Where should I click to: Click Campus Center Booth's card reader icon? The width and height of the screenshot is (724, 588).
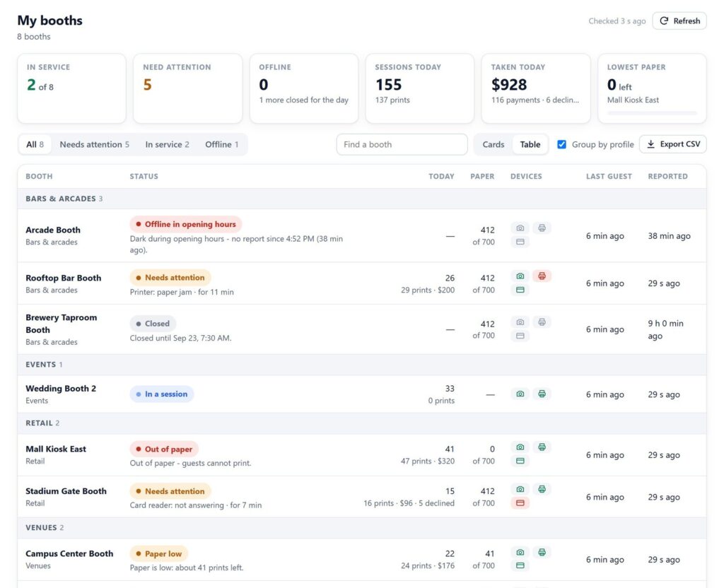tap(520, 566)
